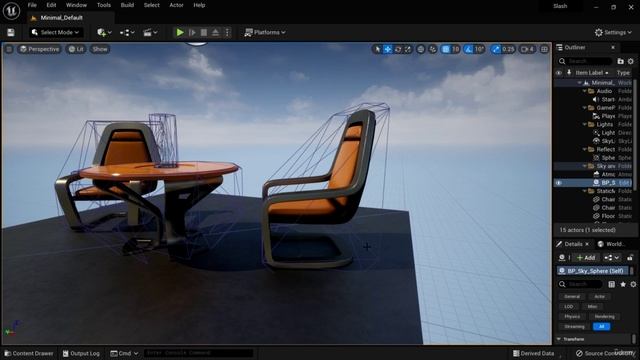Open Details view options gear

633,284
